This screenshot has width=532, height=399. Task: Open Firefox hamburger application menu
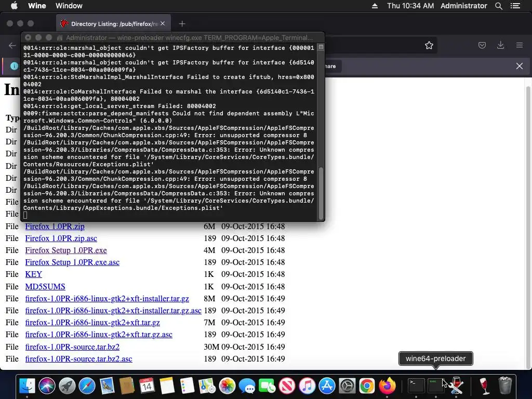[x=520, y=45]
